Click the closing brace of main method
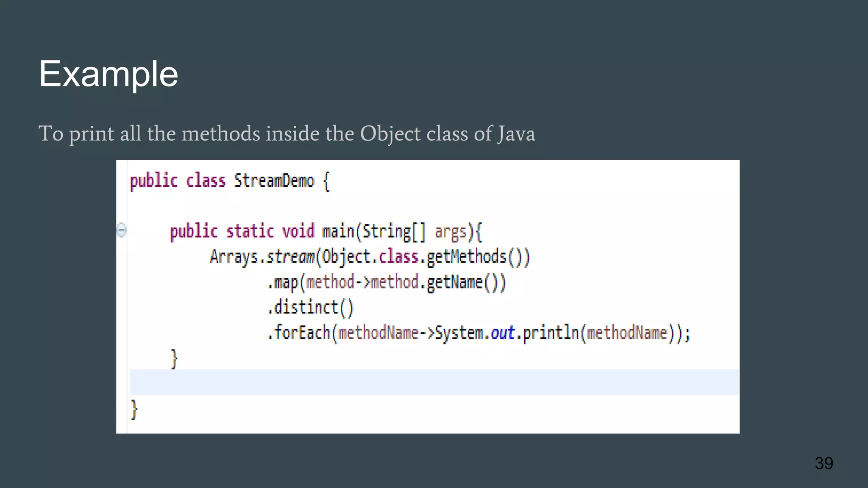Image resolution: width=868 pixels, height=488 pixels. pyautogui.click(x=174, y=359)
